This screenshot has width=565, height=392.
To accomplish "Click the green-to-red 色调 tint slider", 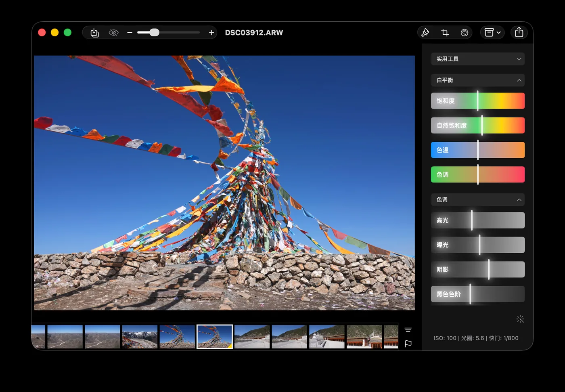I will point(478,175).
